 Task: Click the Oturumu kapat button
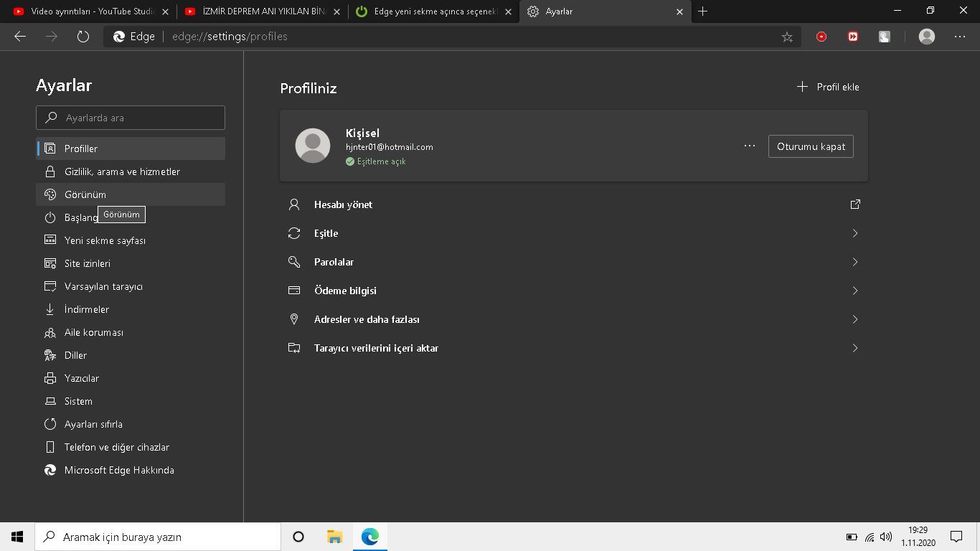(x=811, y=146)
